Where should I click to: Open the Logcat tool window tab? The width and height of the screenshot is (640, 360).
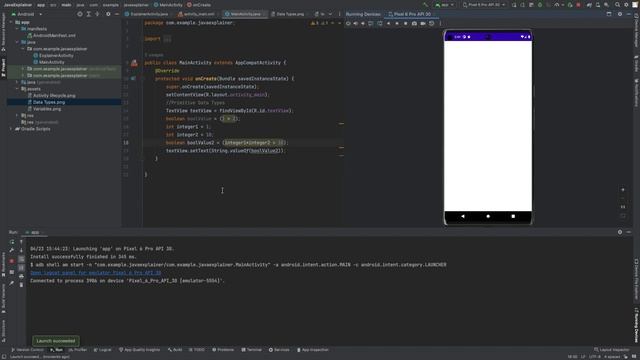point(102,350)
